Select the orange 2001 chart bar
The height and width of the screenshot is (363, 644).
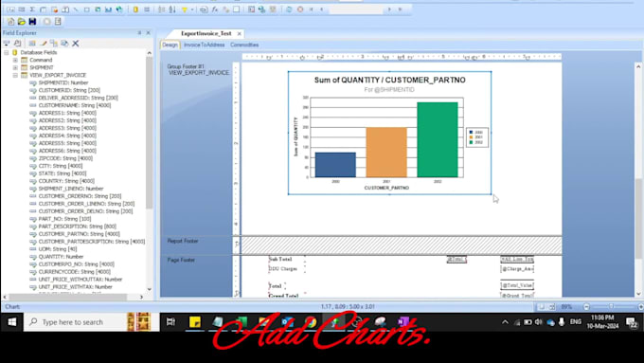[386, 153]
